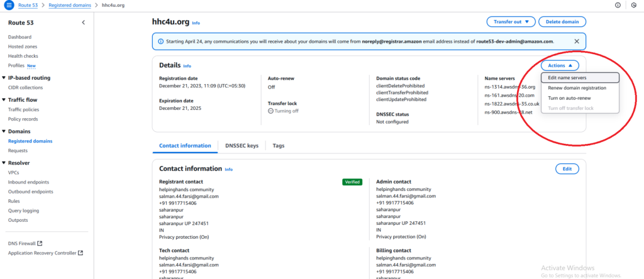The height and width of the screenshot is (279, 644).
Task: Collapse the Route 53 sidebar
Action: [x=84, y=23]
